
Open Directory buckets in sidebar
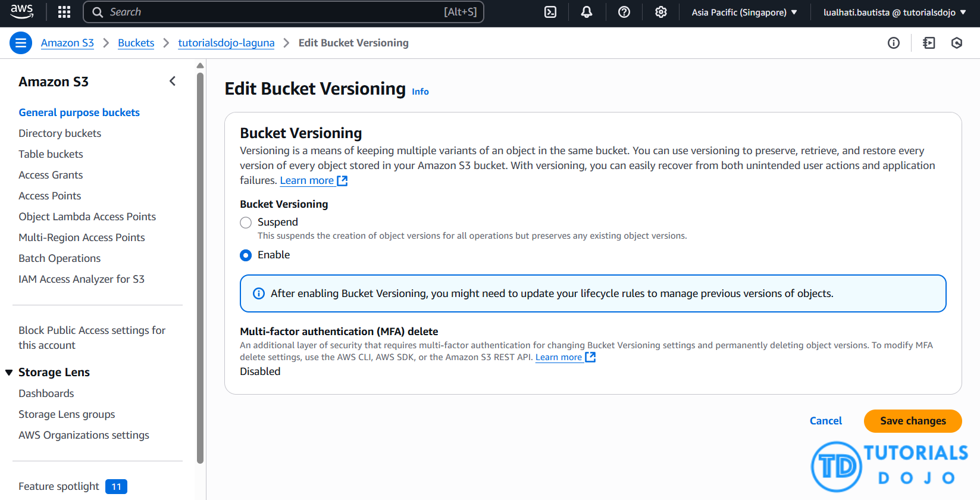(x=60, y=133)
